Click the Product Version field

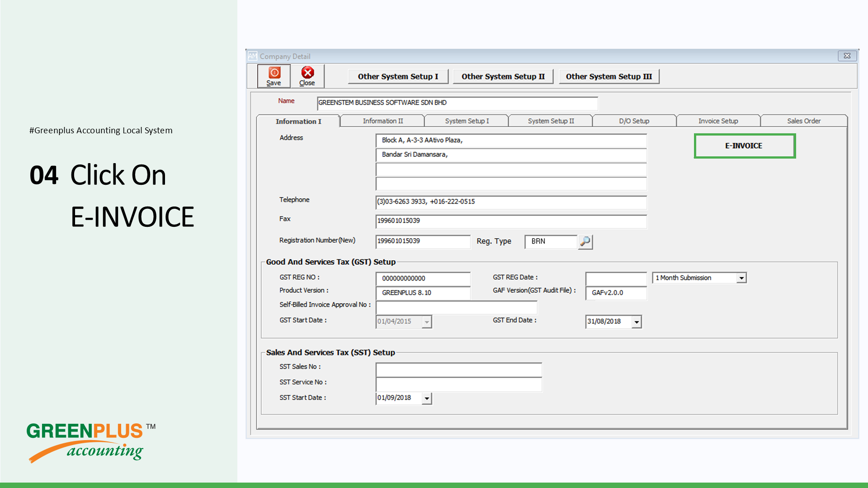423,293
